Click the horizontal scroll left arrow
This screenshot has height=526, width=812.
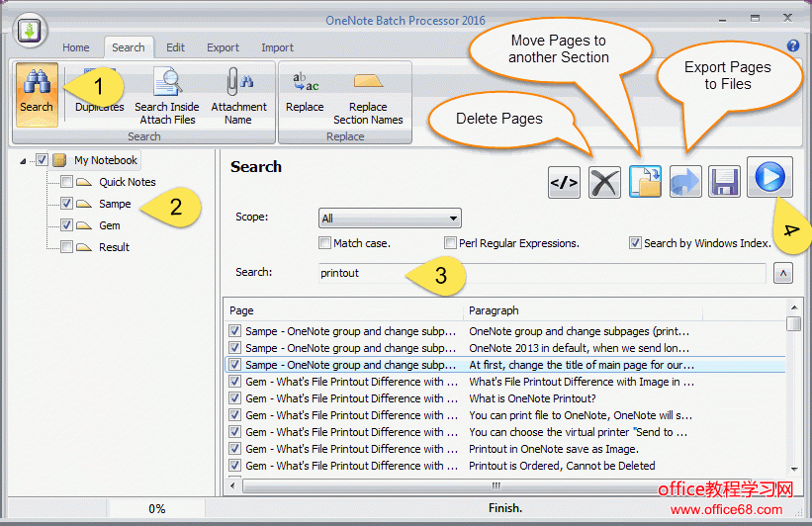coord(232,485)
